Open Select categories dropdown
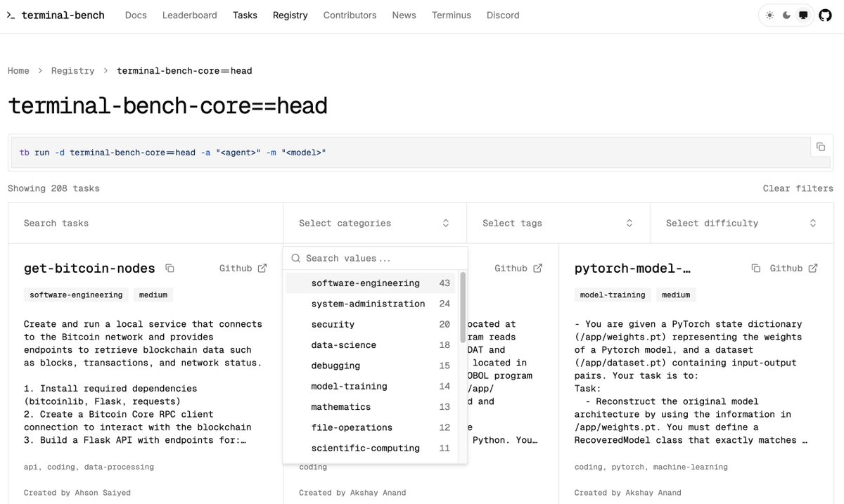The image size is (844, 504). point(374,223)
